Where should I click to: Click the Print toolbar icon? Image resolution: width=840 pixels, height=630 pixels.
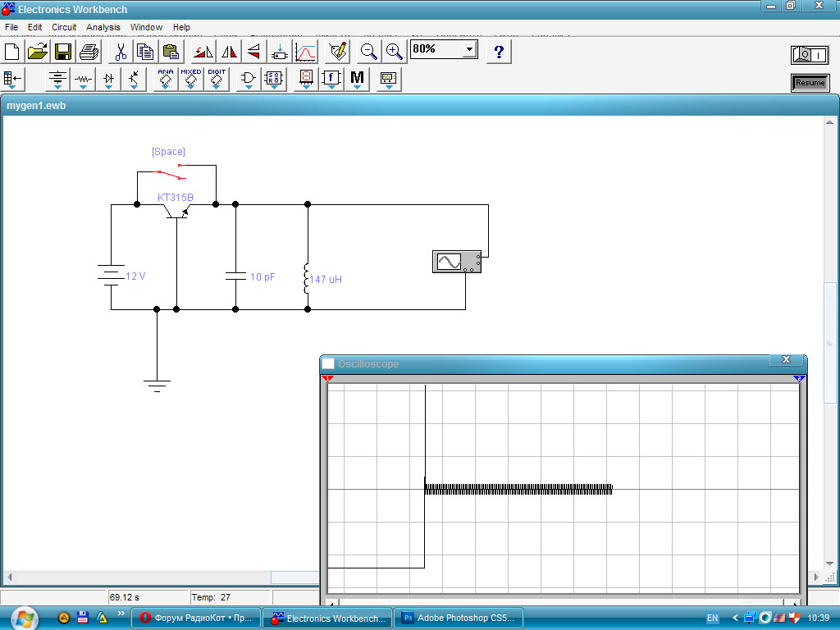pos(89,52)
